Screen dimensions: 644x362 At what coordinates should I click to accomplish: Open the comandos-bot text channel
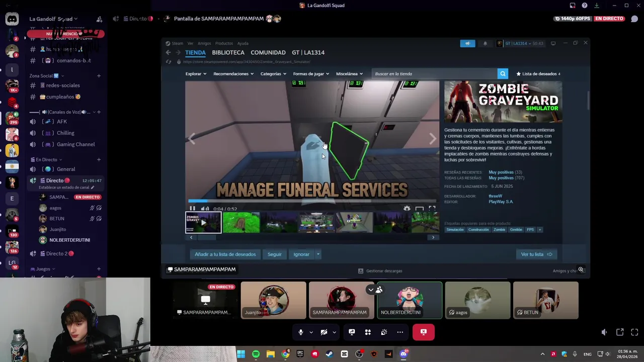(66, 60)
